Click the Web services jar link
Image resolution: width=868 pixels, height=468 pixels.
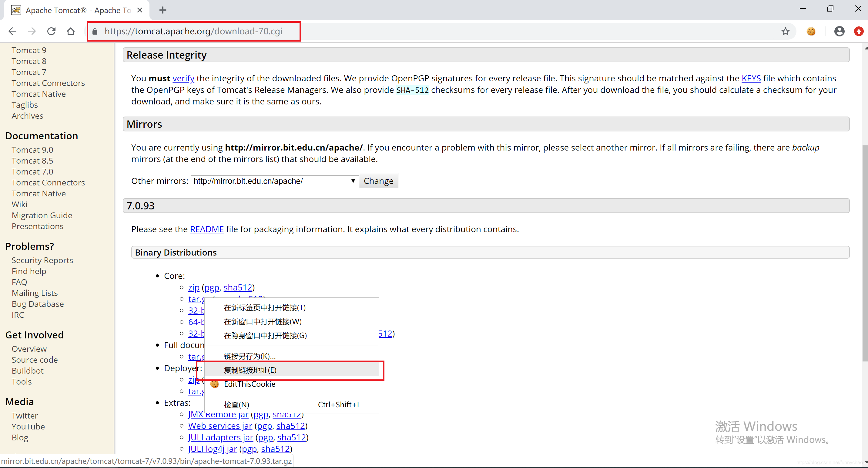tap(220, 426)
